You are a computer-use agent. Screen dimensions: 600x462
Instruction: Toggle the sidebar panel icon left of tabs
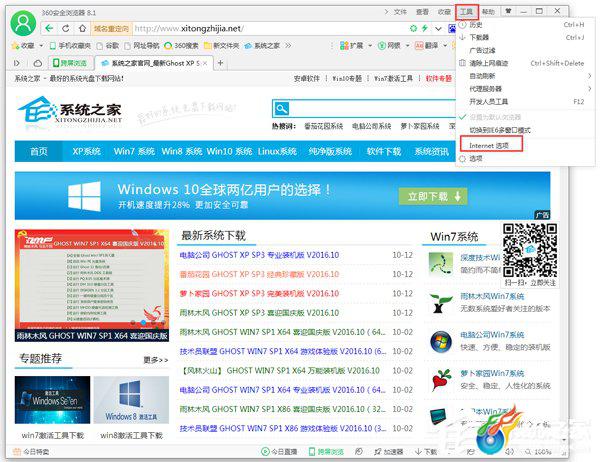pos(16,63)
